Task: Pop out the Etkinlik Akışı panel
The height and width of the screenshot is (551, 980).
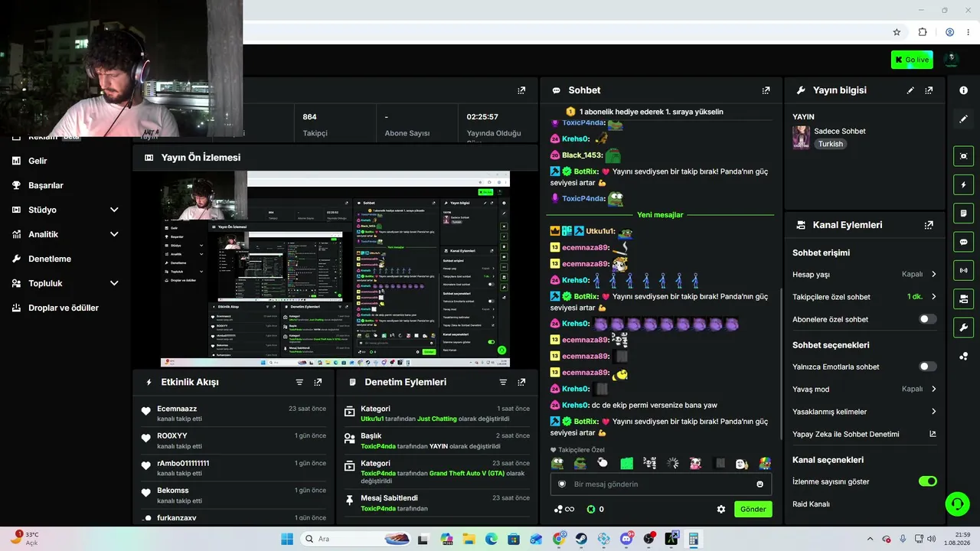Action: coord(318,382)
